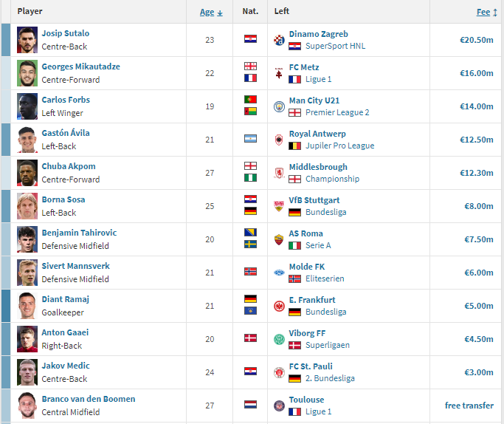This screenshot has height=424, width=504.
Task: Click Borna Sosa's player photo
Action: click(x=27, y=206)
